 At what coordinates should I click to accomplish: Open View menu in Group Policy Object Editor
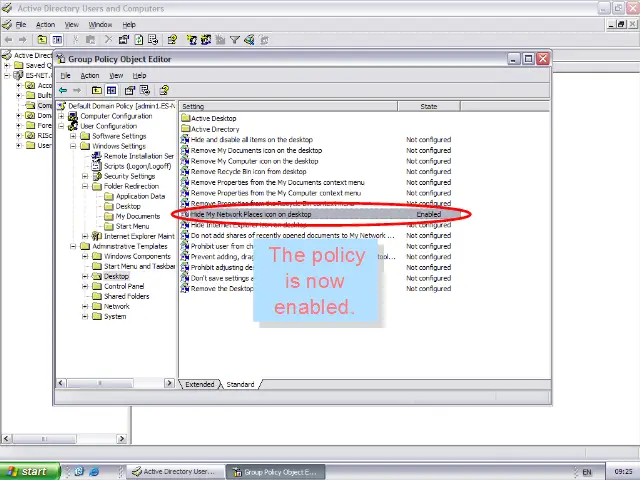pyautogui.click(x=116, y=76)
